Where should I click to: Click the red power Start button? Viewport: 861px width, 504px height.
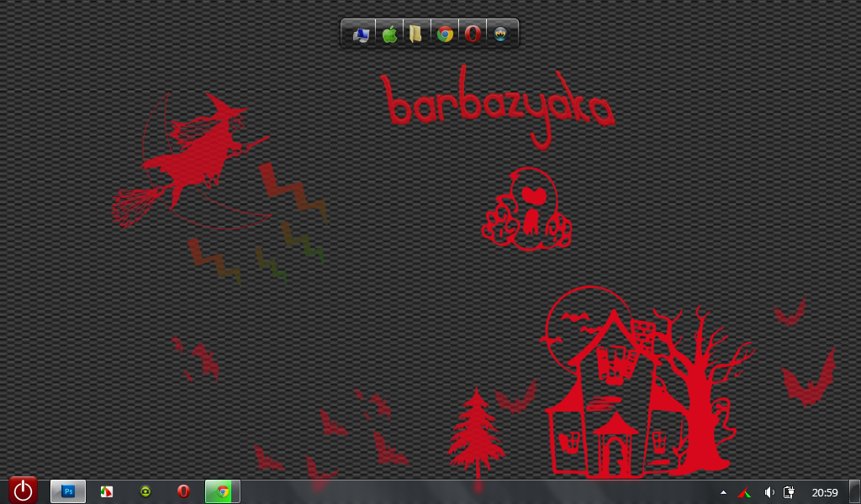coord(23,491)
